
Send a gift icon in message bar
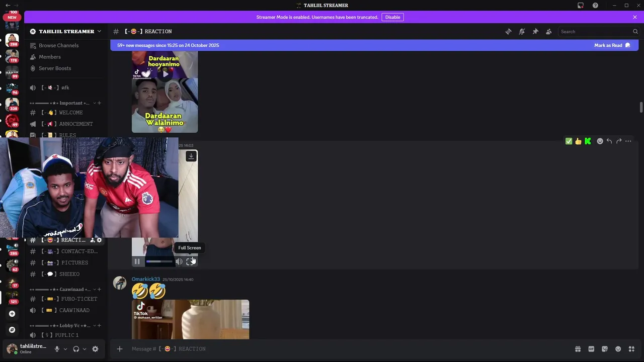(578, 349)
